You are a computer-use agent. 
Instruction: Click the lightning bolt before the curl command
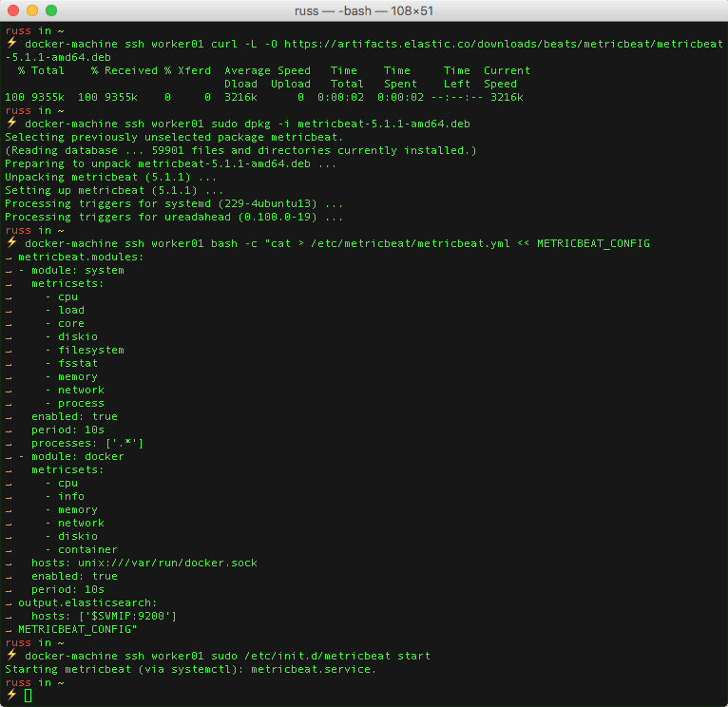11,44
